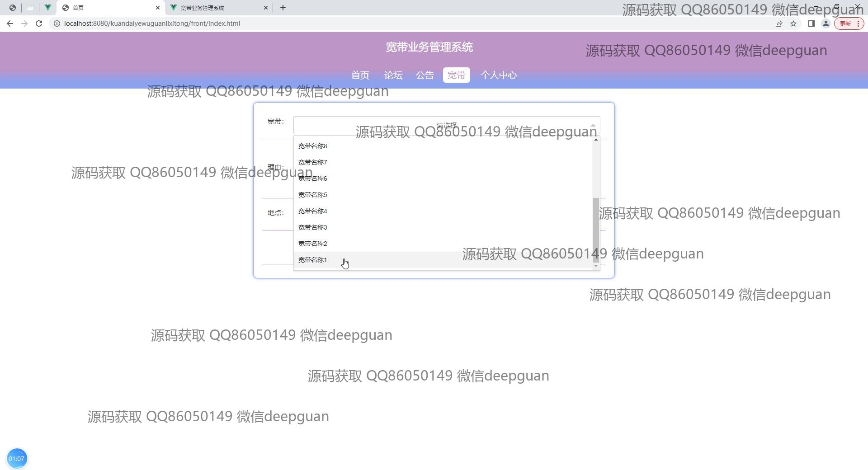Open the 宽带 navigation menu item
This screenshot has height=470, width=868.
click(x=457, y=75)
